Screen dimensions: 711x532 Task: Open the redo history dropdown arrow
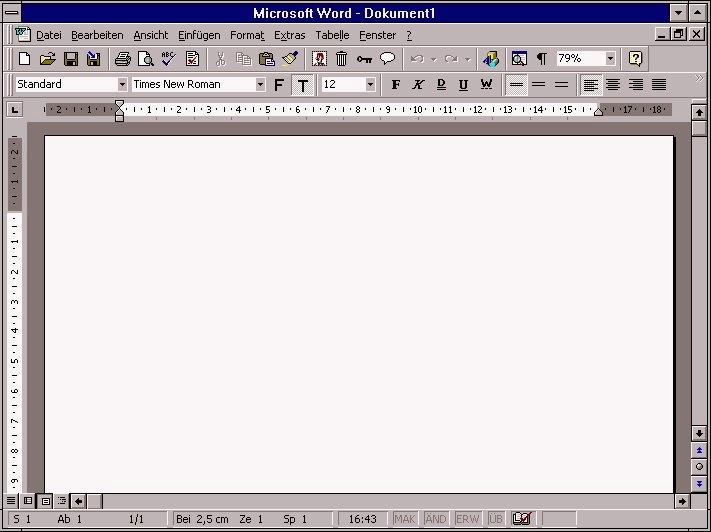pyautogui.click(x=468, y=59)
